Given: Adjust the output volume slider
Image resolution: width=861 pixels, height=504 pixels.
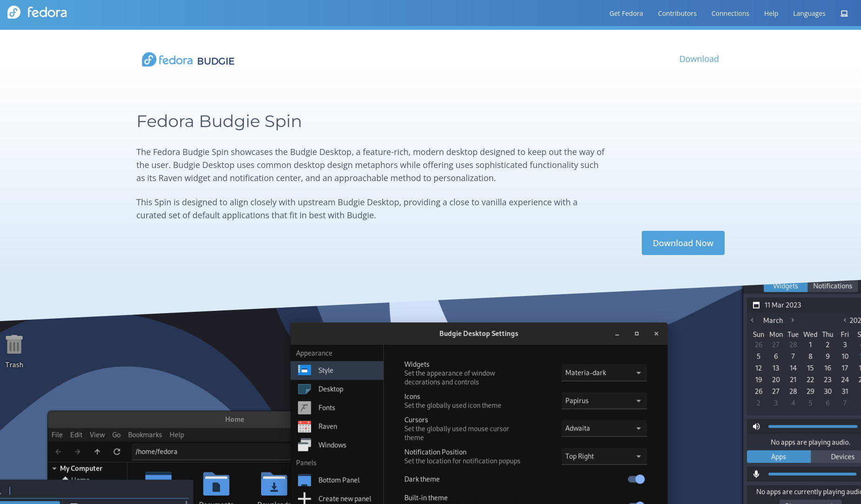Looking at the screenshot, I should [x=813, y=426].
